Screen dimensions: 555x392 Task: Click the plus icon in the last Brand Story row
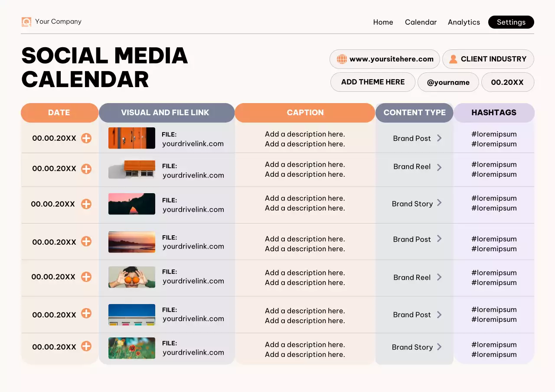pos(86,347)
